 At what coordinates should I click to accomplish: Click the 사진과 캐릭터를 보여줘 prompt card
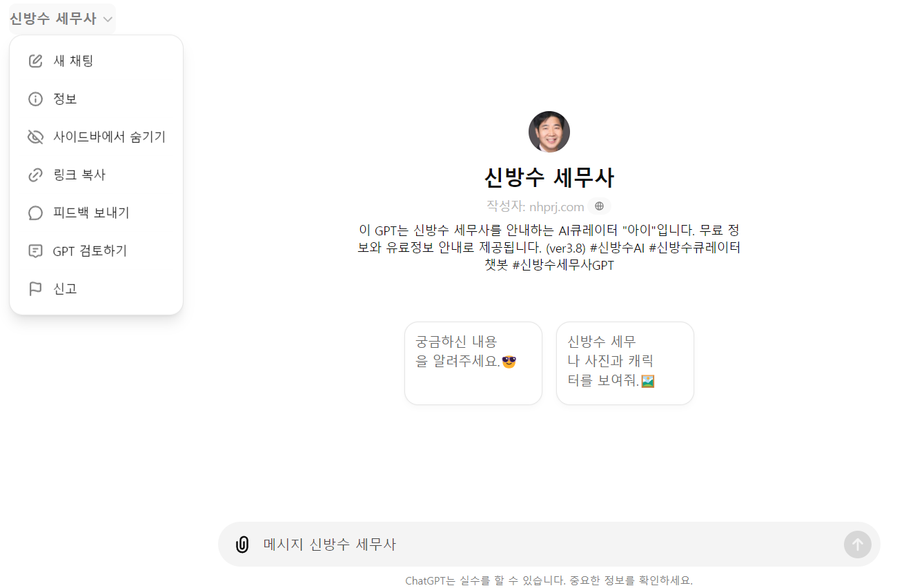625,364
